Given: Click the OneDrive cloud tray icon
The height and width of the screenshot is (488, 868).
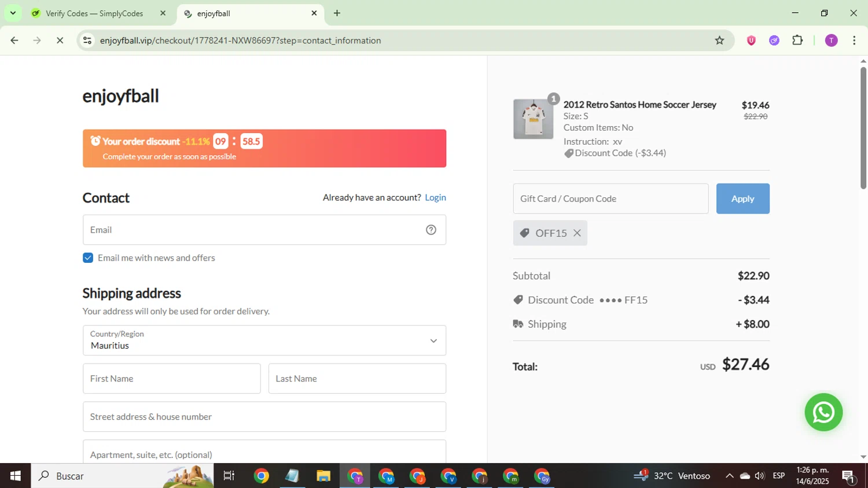Looking at the screenshot, I should 745,476.
